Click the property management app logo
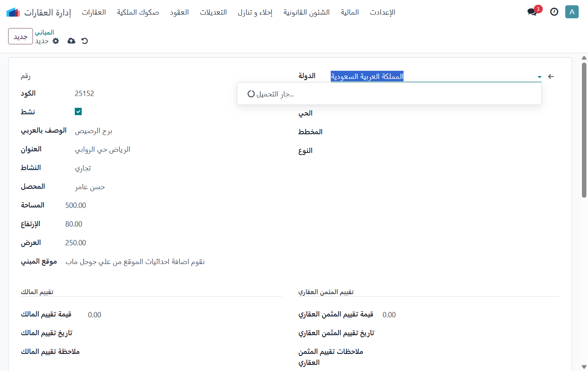The image size is (588, 371). point(13,12)
